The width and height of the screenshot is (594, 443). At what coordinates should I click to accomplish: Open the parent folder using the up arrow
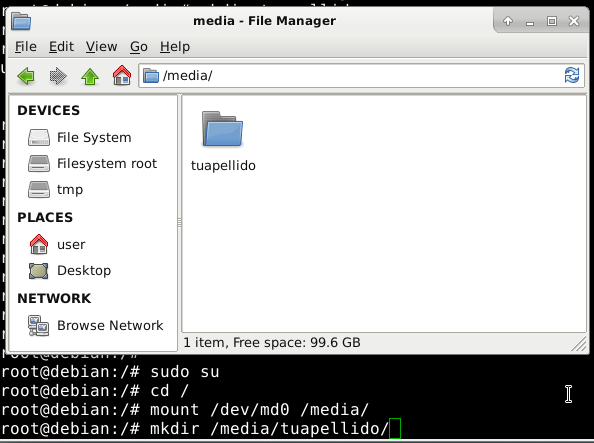click(x=90, y=76)
